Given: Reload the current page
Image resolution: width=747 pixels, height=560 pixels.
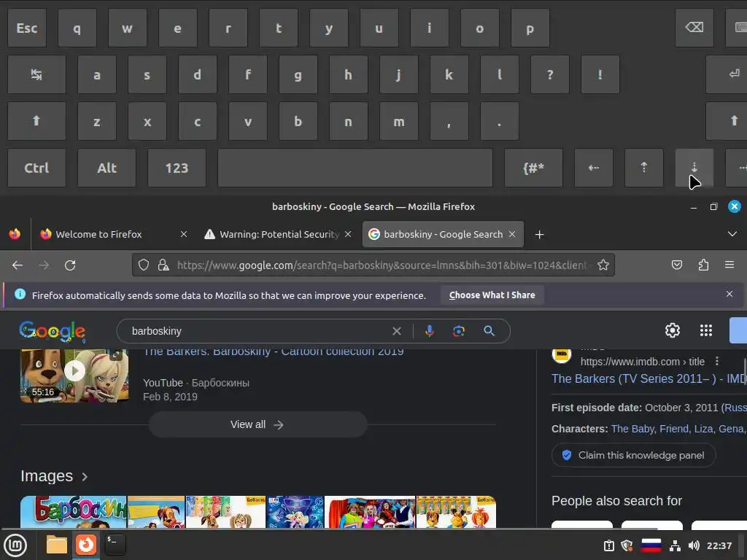Looking at the screenshot, I should coord(70,265).
